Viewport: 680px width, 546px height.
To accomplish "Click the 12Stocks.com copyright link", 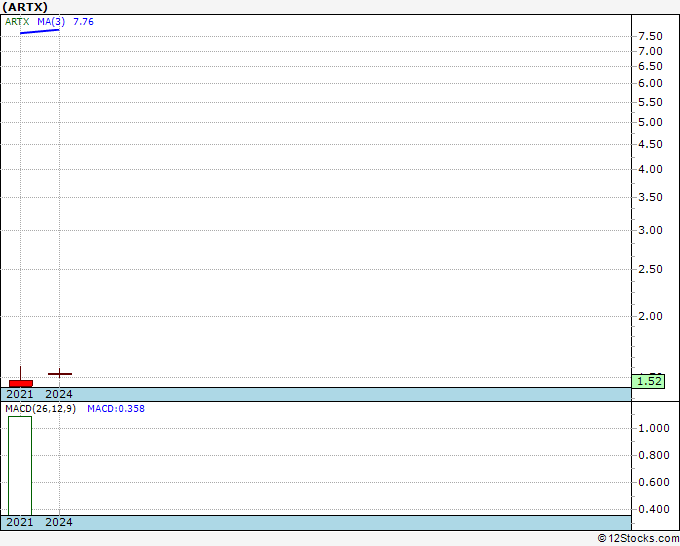I will (638, 539).
